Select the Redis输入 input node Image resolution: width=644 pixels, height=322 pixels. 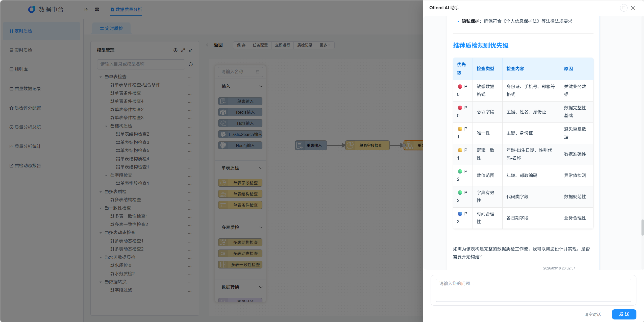pos(240,112)
